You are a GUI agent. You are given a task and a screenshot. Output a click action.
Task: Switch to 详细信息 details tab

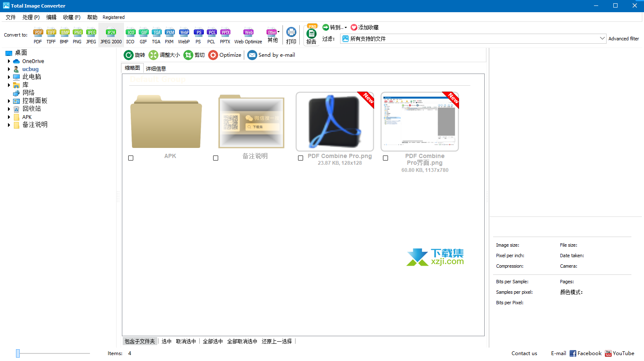pos(156,69)
